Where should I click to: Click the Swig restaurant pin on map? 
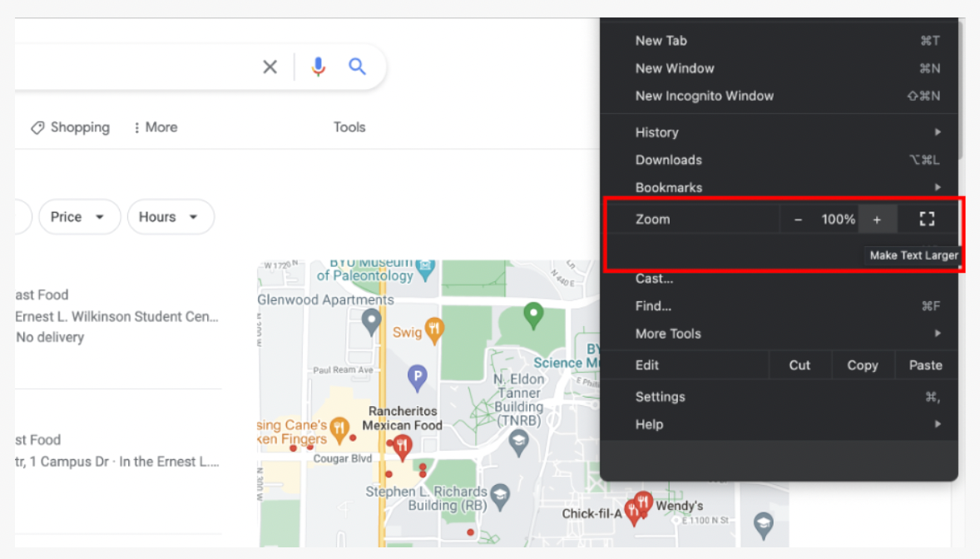pos(433,329)
